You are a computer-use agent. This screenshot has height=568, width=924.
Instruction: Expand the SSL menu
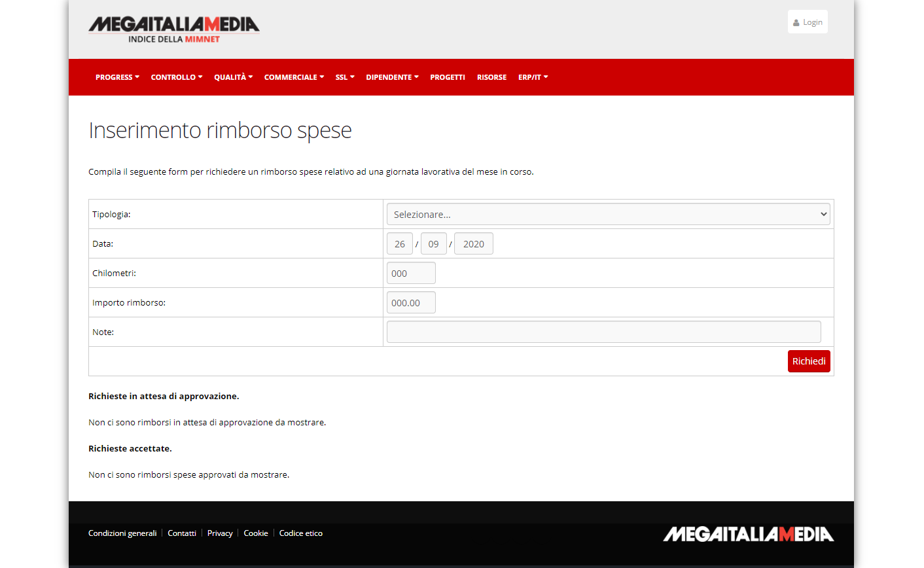click(345, 77)
